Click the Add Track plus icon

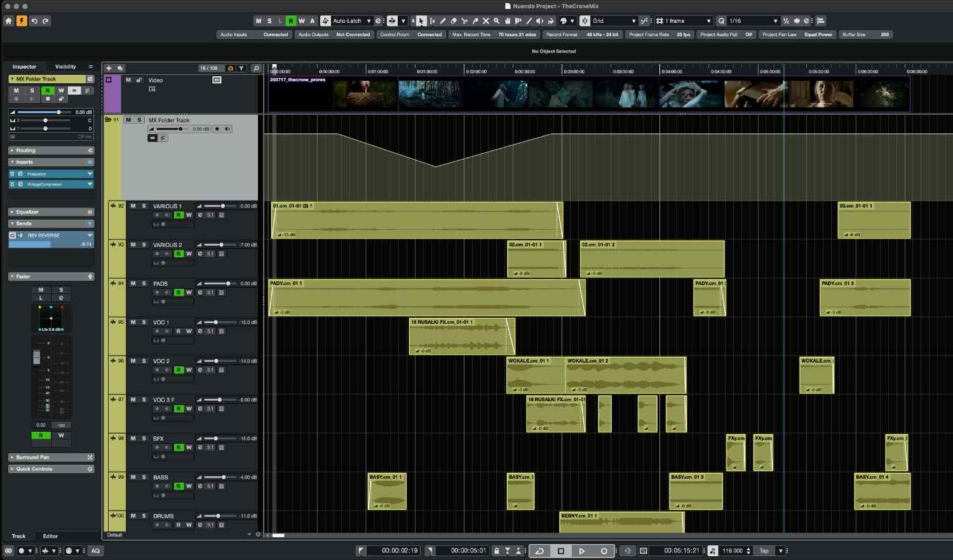point(109,68)
